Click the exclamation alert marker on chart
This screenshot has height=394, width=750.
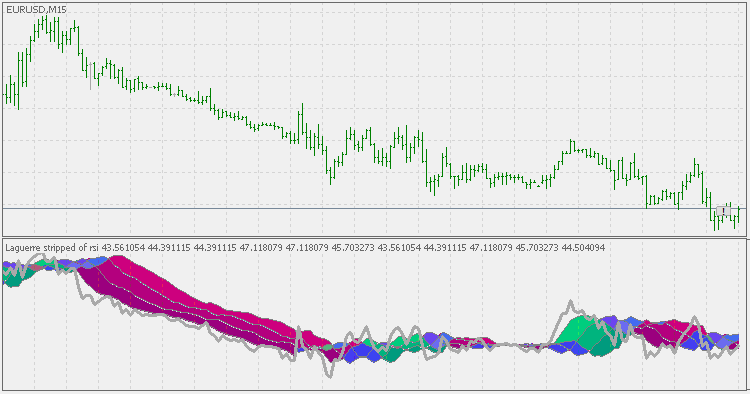coord(723,211)
